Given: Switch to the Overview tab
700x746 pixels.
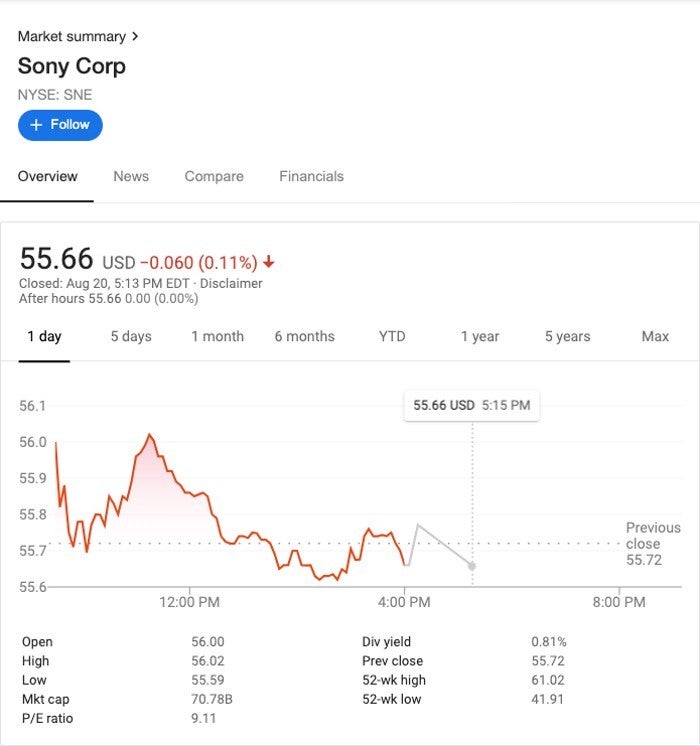Looking at the screenshot, I should 47,176.
